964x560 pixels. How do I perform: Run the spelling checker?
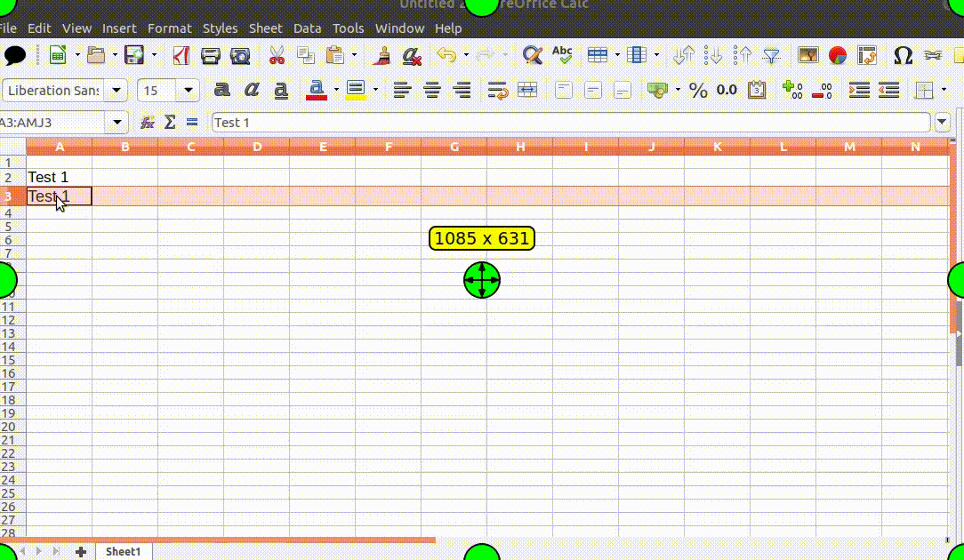coord(561,54)
